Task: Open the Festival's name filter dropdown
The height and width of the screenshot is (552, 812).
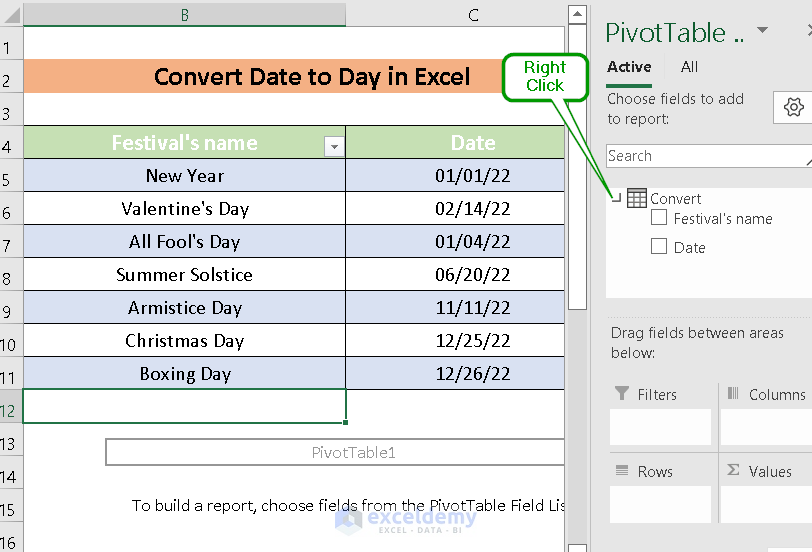Action: [334, 147]
